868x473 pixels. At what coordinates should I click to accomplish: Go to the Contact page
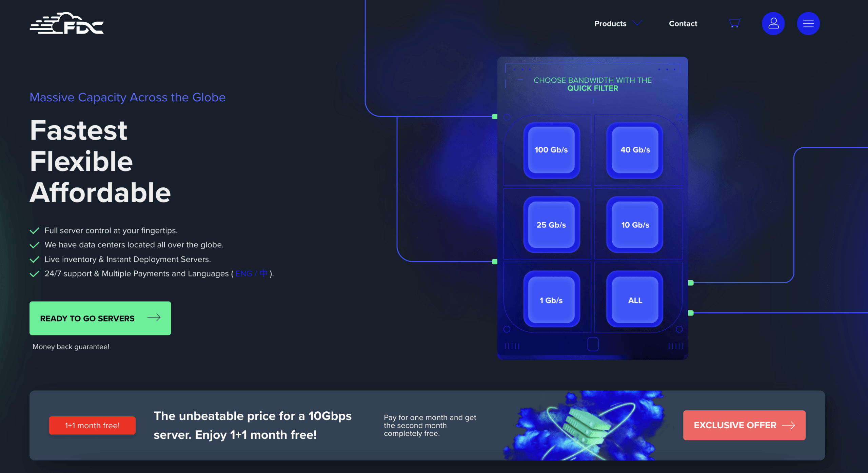683,24
